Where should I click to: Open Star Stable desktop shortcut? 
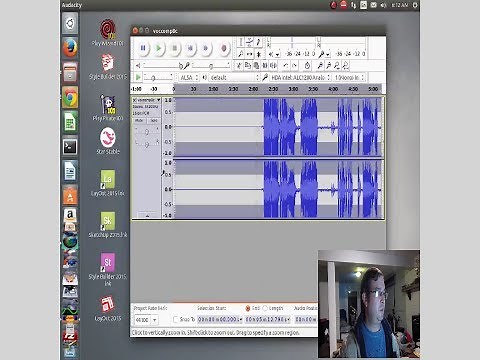pyautogui.click(x=108, y=141)
